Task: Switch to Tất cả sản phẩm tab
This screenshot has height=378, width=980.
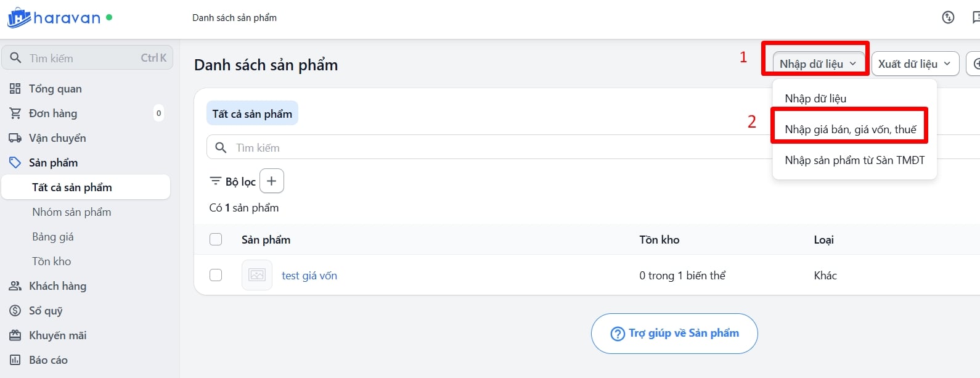Action: pyautogui.click(x=252, y=114)
